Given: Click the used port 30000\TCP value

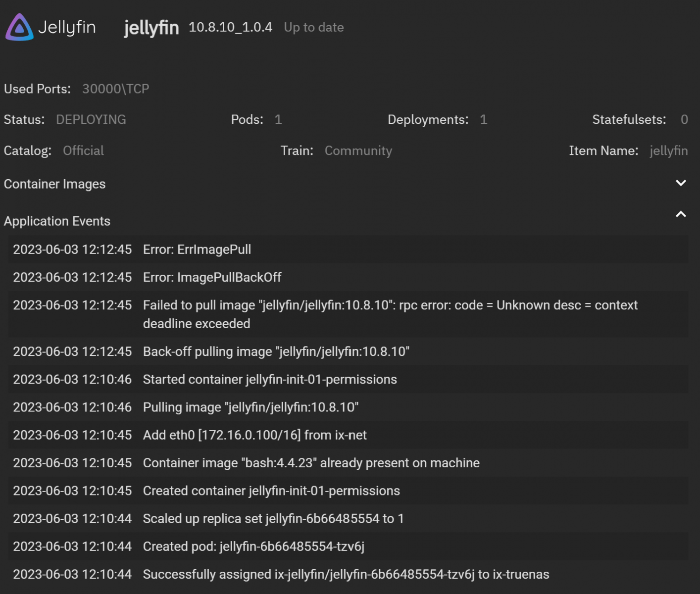Looking at the screenshot, I should point(115,89).
